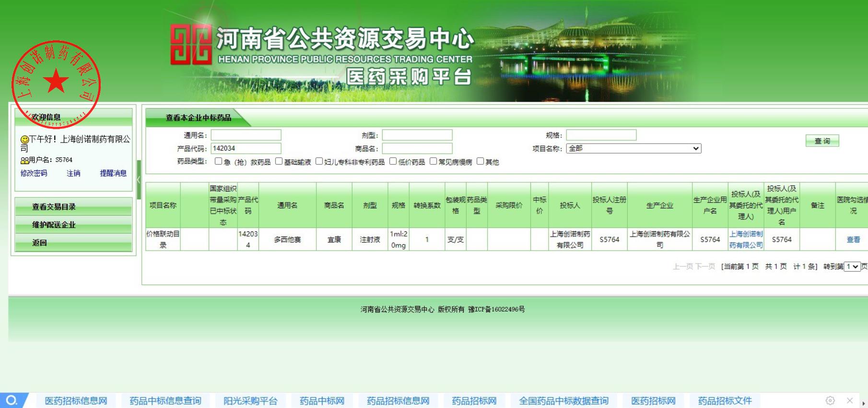This screenshot has width=868, height=408.
Task: Click 查看 link in the 多西他赛 row
Action: pos(853,240)
